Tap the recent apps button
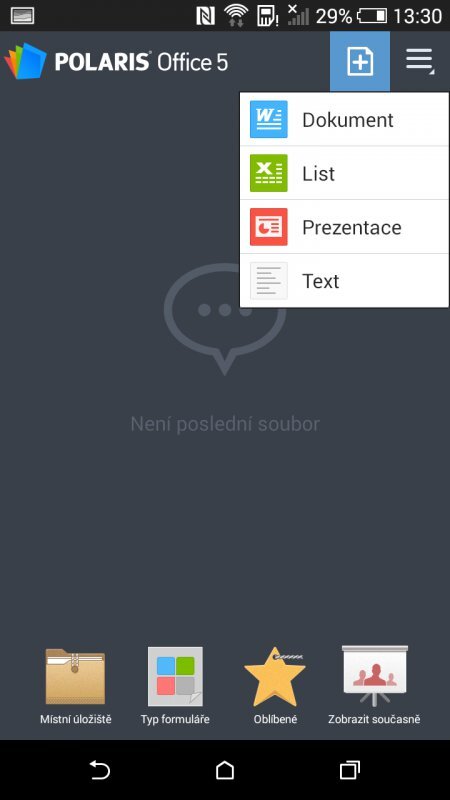Image resolution: width=450 pixels, height=800 pixels. click(x=349, y=770)
